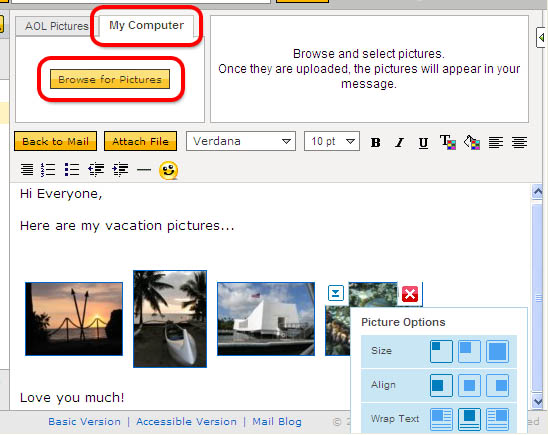Screen dimensions: 548x435
Task: Open the 10 pt font size dropdown
Action: point(332,141)
